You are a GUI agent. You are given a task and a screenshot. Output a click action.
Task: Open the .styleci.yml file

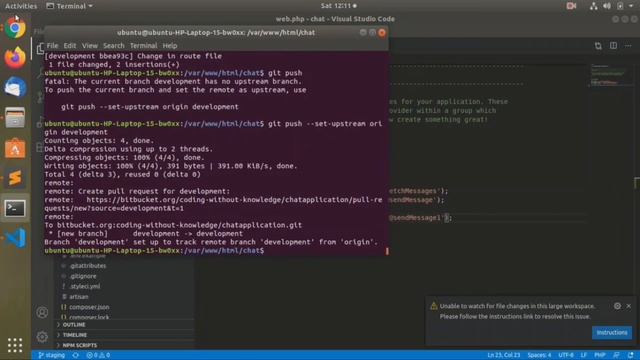coord(84,286)
